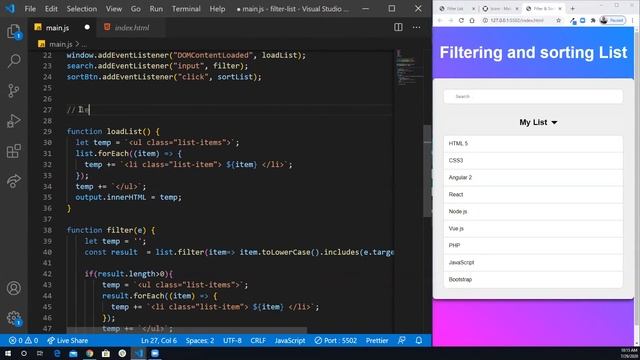Screen dimensions: 640x360
Task: Click the VS Code logo icon
Action: (x=10, y=9)
